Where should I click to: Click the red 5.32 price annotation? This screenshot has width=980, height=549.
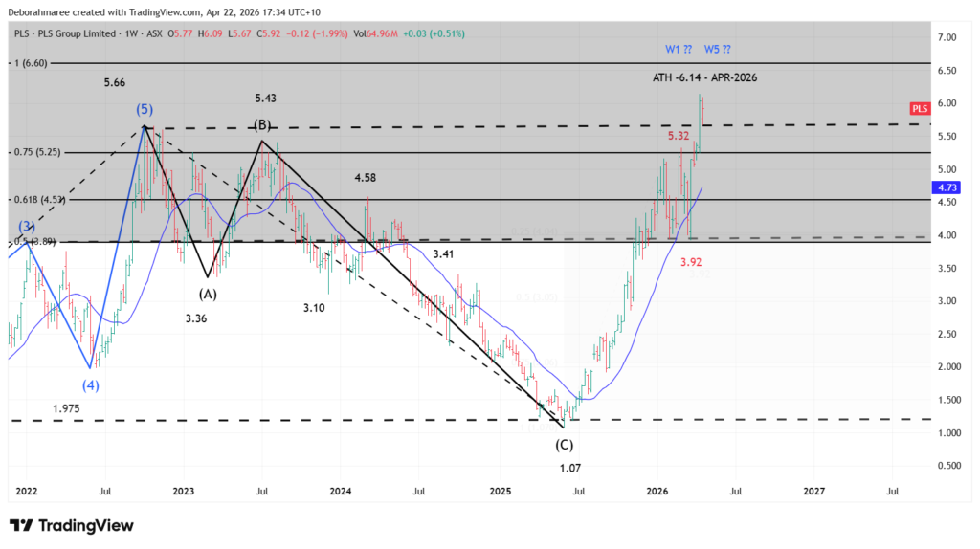(679, 137)
